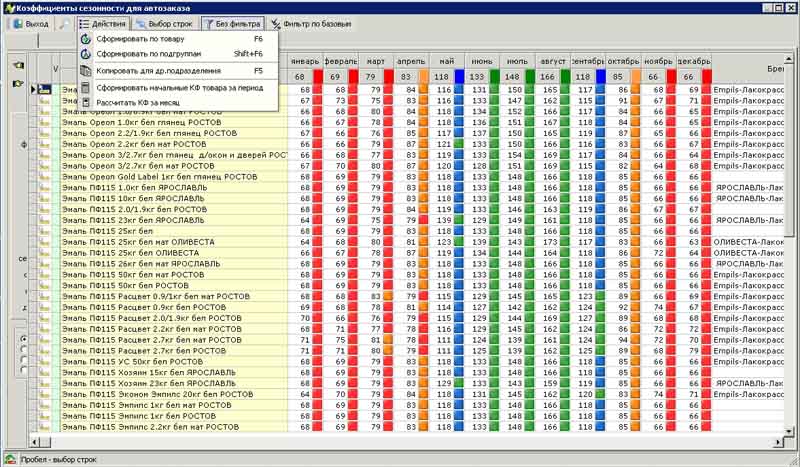Click the март column header

(x=376, y=61)
